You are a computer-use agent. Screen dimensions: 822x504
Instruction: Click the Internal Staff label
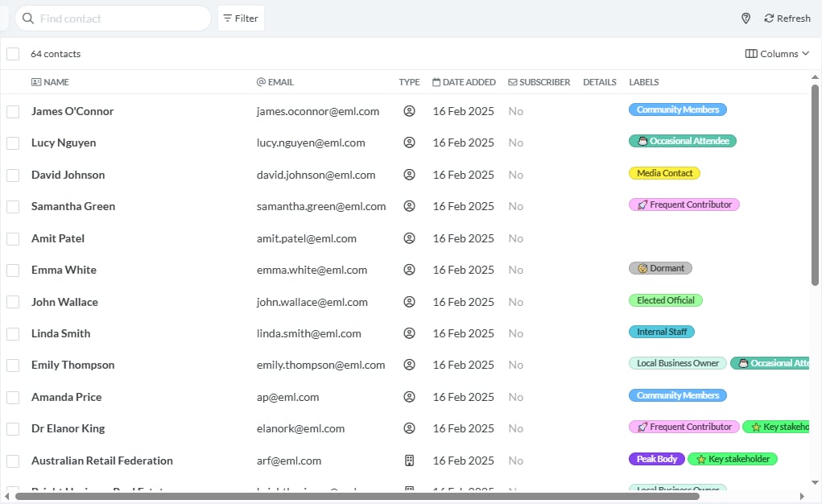tap(662, 332)
